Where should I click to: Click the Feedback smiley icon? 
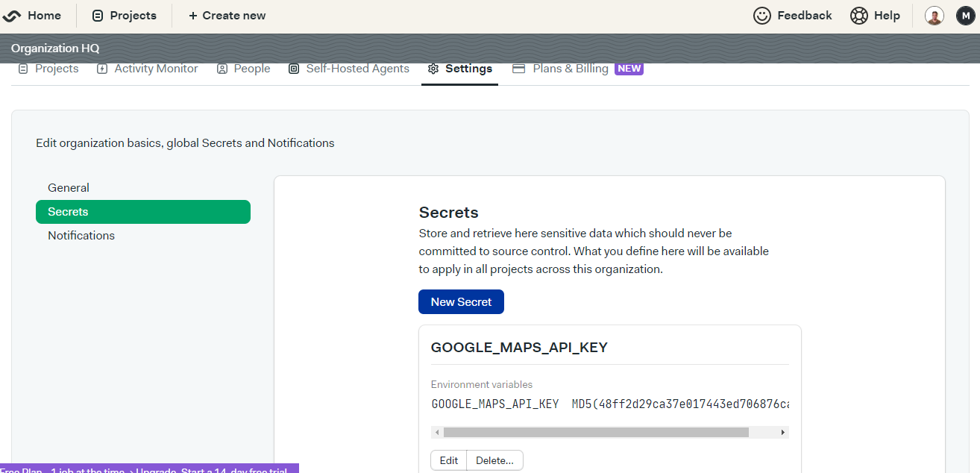[761, 15]
